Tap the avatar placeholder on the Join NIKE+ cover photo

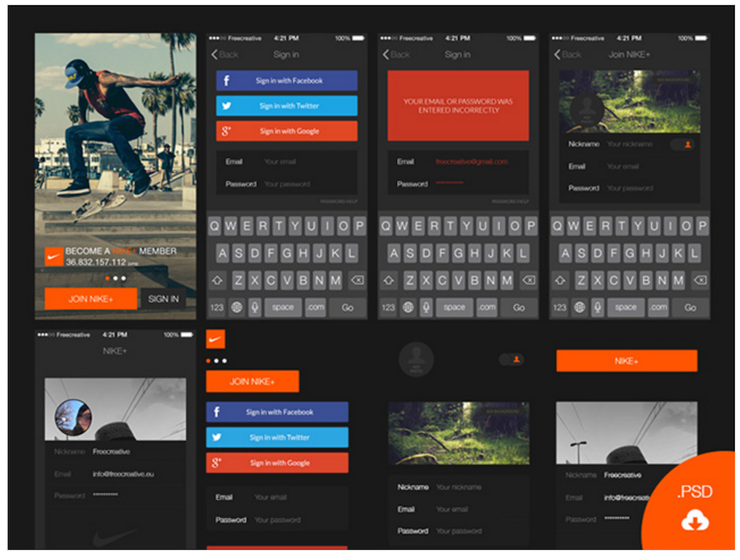point(587,109)
